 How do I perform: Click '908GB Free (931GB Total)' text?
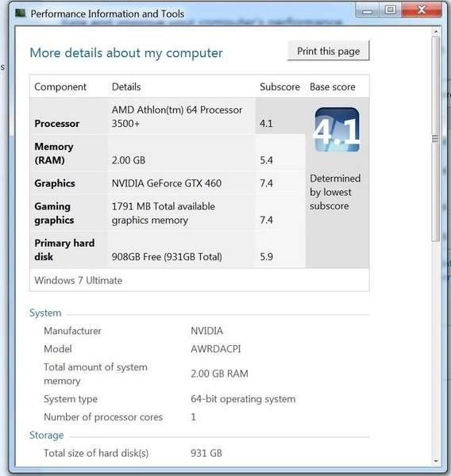click(167, 257)
